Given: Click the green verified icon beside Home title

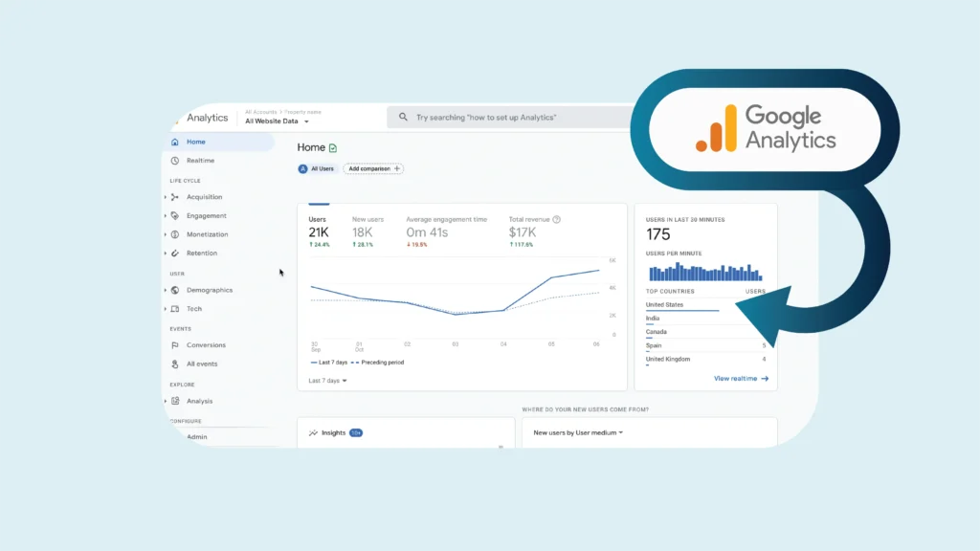Looking at the screenshot, I should pos(333,148).
